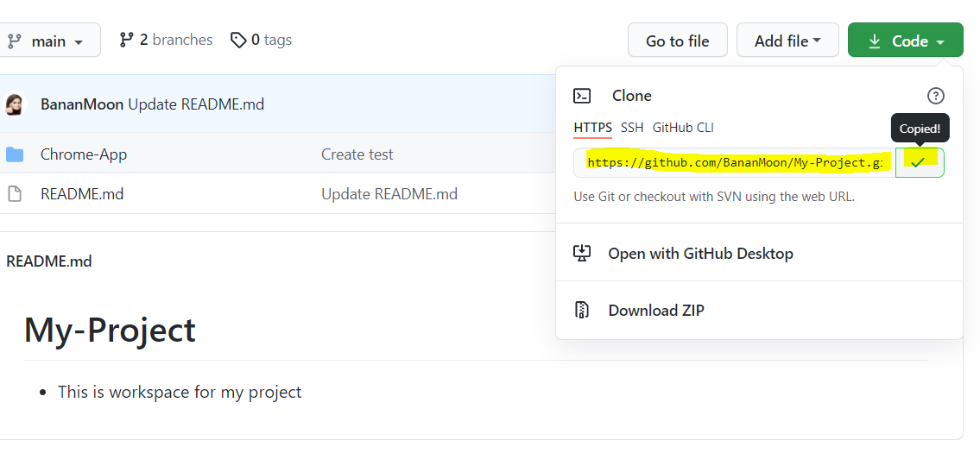Open the Chrome-App folder

[84, 154]
